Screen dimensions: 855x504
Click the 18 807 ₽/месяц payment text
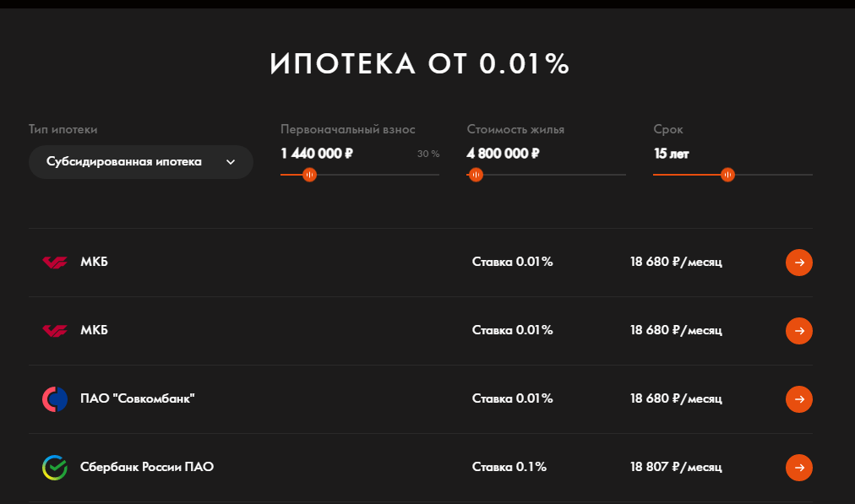point(676,467)
